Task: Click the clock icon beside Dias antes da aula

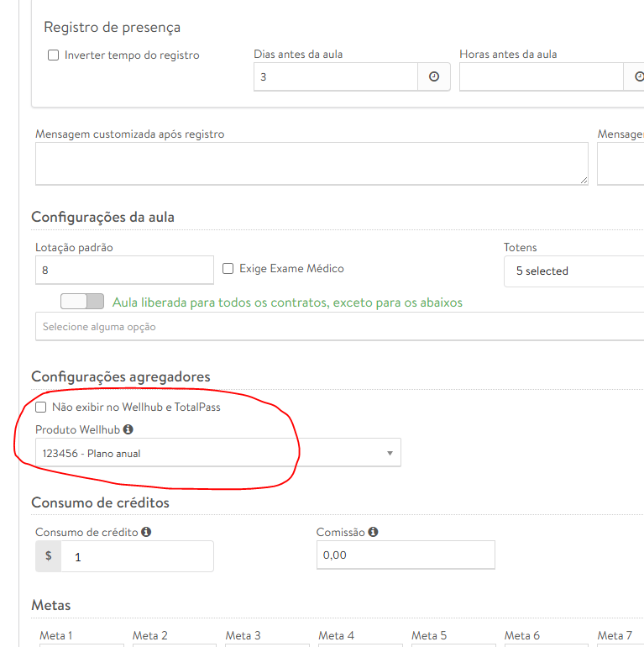Action: pyautogui.click(x=434, y=76)
